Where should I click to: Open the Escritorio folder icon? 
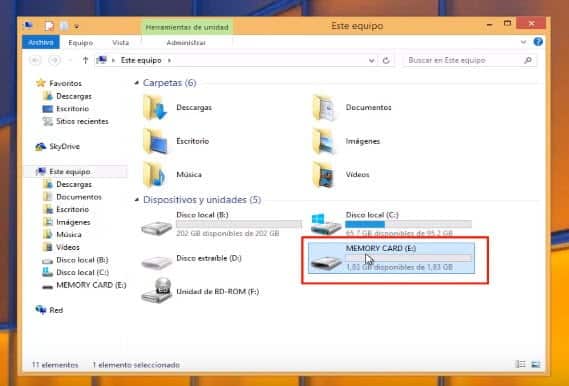click(x=155, y=141)
